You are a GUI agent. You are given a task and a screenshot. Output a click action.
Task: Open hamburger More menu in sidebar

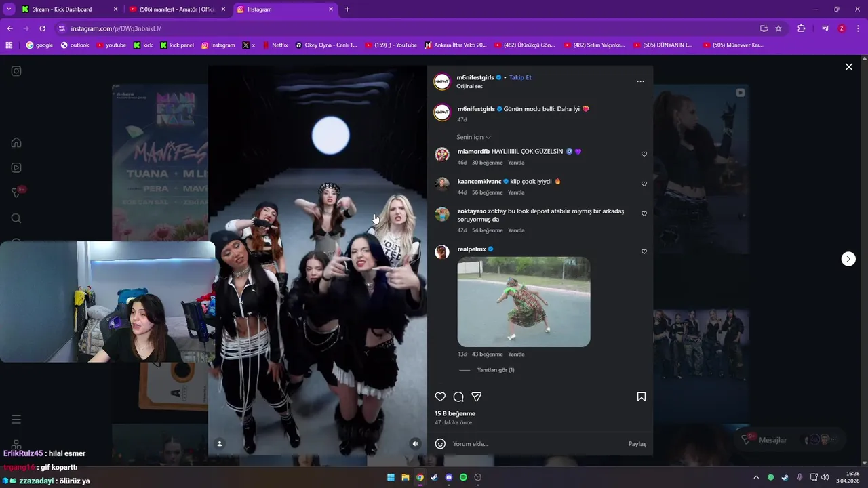[x=16, y=420]
